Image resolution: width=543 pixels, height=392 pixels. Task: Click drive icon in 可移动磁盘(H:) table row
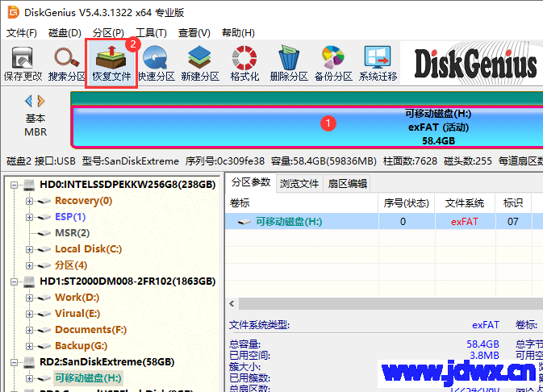coord(244,222)
